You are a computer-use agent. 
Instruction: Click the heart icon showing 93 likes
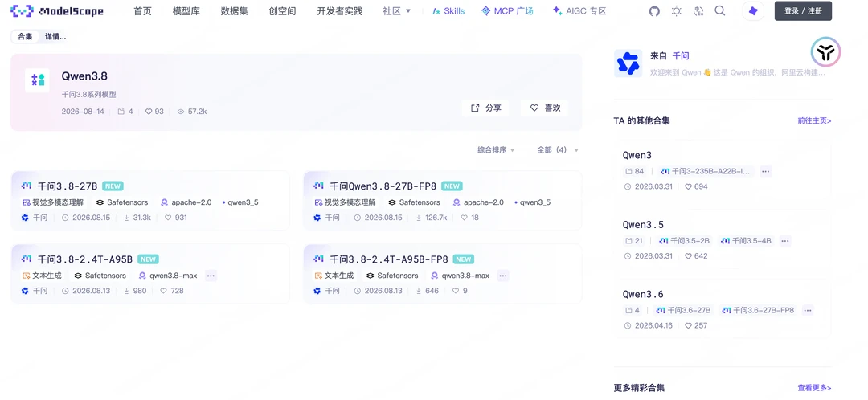pos(149,111)
